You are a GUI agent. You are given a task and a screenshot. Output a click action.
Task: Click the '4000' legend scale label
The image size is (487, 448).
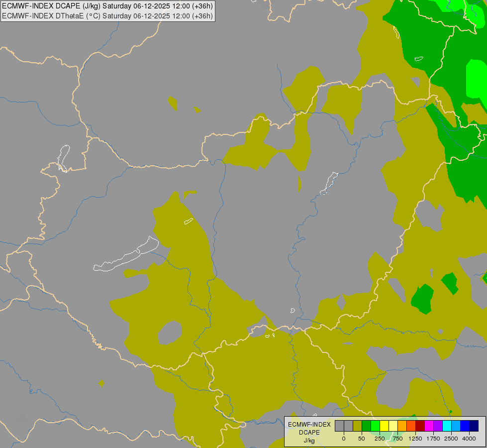[x=469, y=439]
